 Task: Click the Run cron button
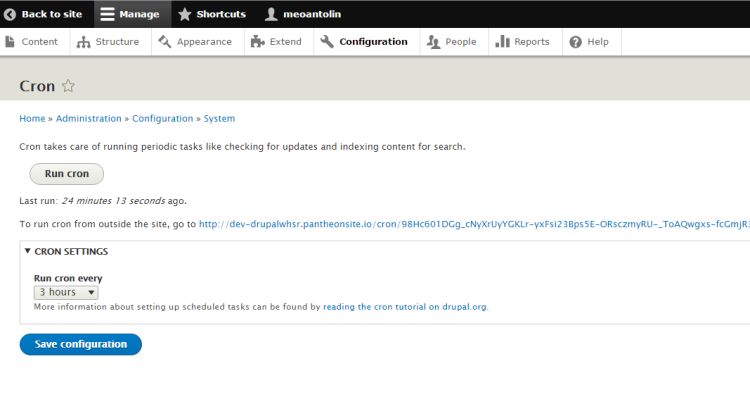[66, 174]
